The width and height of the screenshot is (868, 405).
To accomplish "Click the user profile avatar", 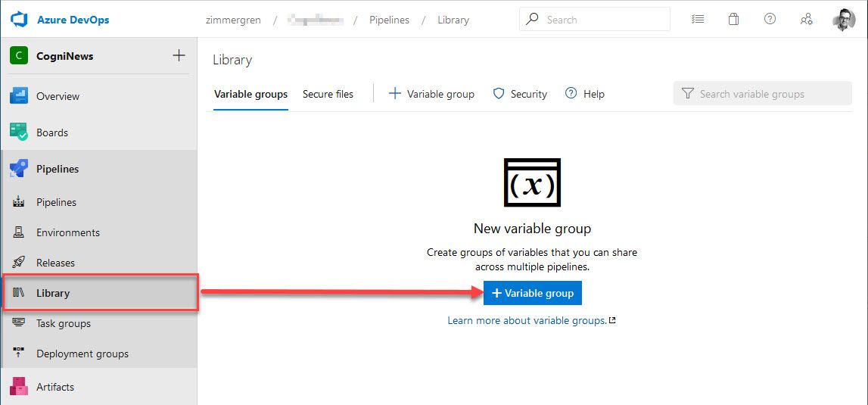I will pos(844,20).
